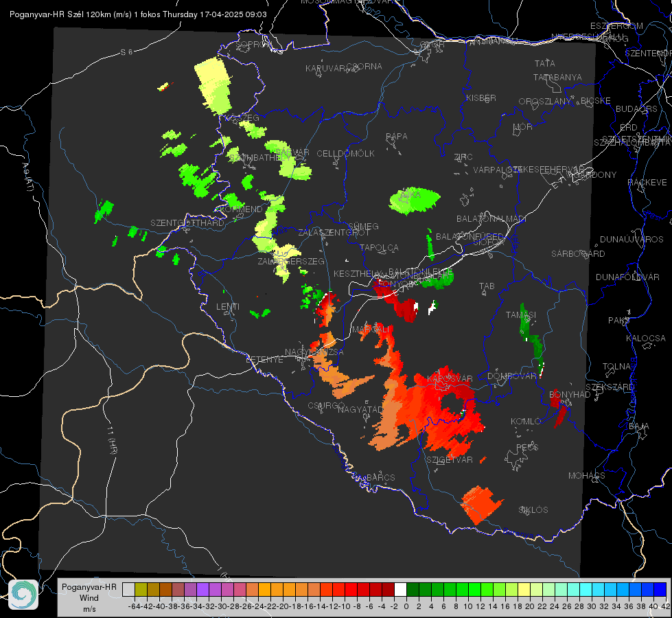Click the SARBOGARD label
Viewport: 672px width, 618px height.
click(x=578, y=254)
